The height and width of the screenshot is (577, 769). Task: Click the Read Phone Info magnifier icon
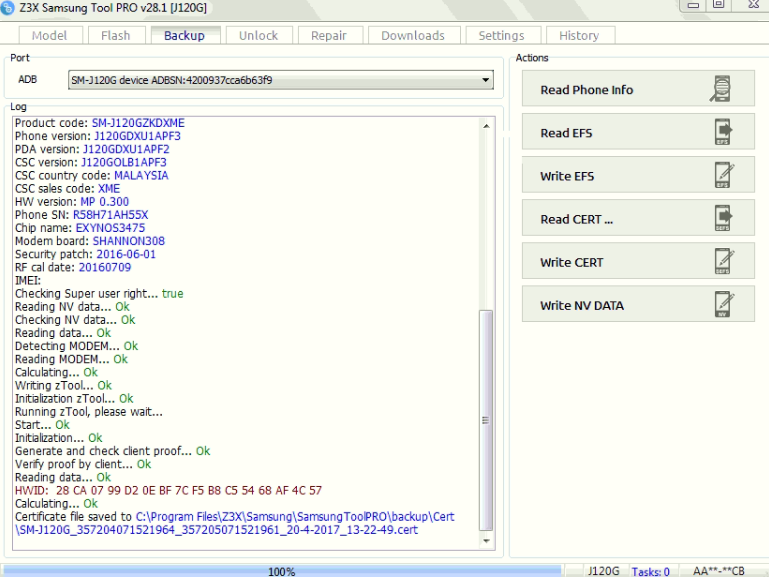720,89
